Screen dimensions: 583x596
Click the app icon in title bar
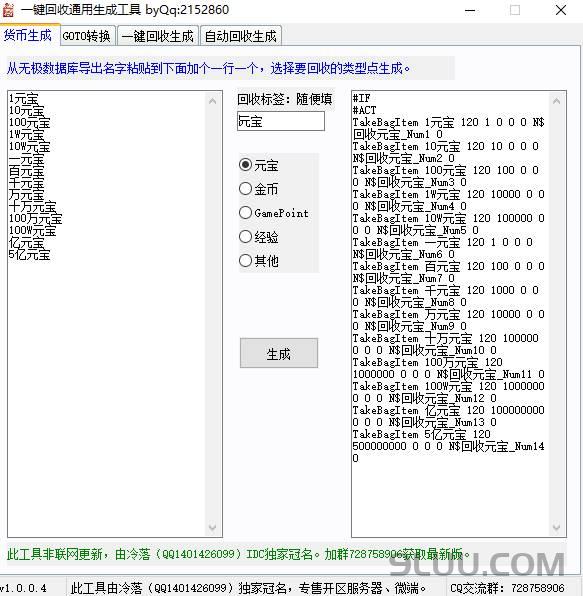[x=8, y=10]
